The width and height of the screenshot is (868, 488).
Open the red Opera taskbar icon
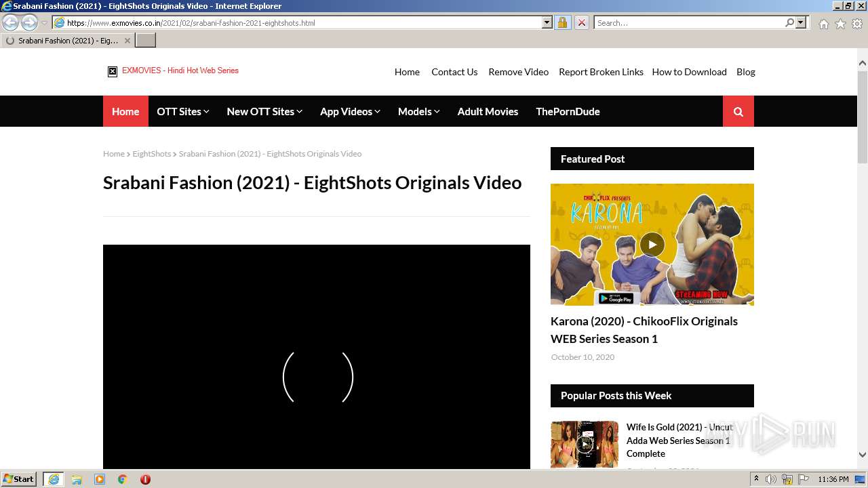coord(145,479)
